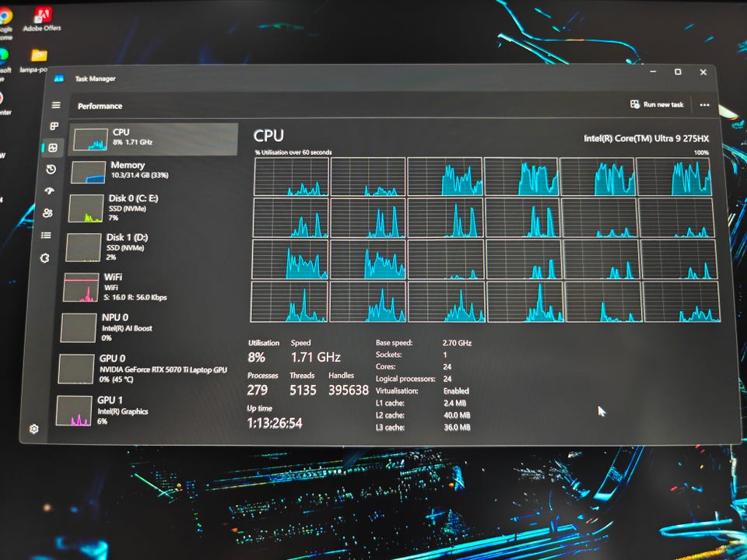Click the L3 cache 36.0 MB value
The width and height of the screenshot is (747, 560).
click(x=458, y=427)
